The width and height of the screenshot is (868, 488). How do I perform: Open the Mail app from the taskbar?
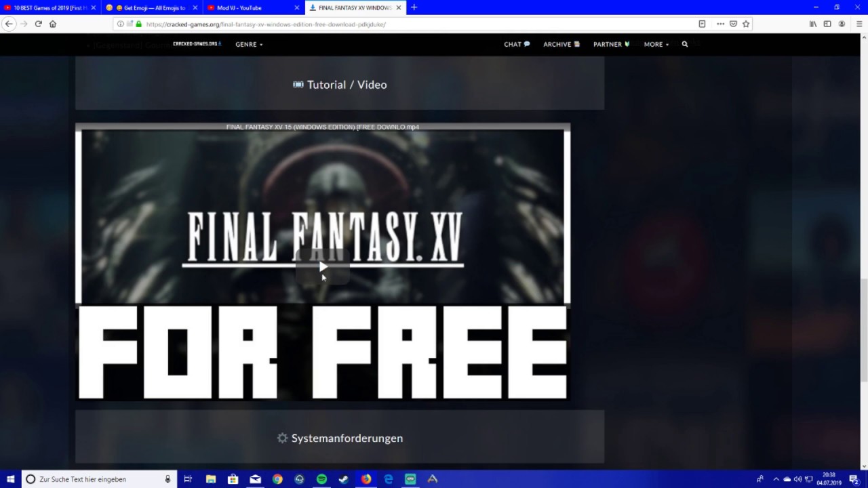255,479
